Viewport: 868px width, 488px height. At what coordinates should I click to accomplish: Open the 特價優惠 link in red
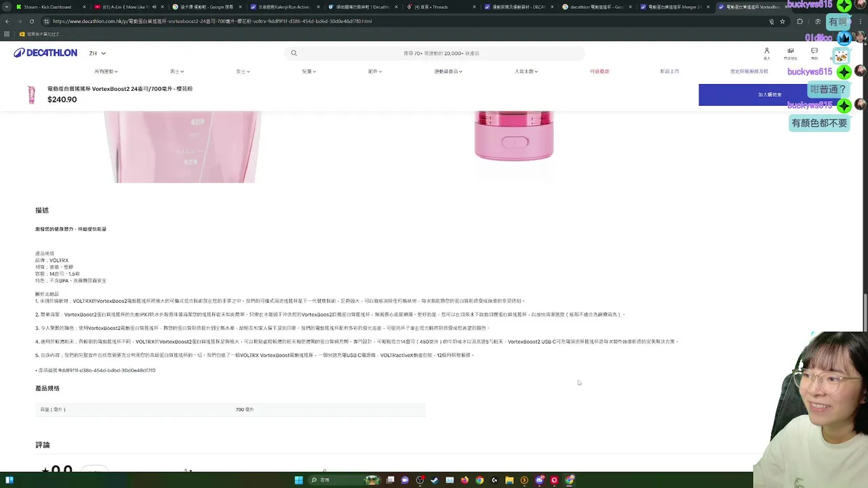click(599, 71)
